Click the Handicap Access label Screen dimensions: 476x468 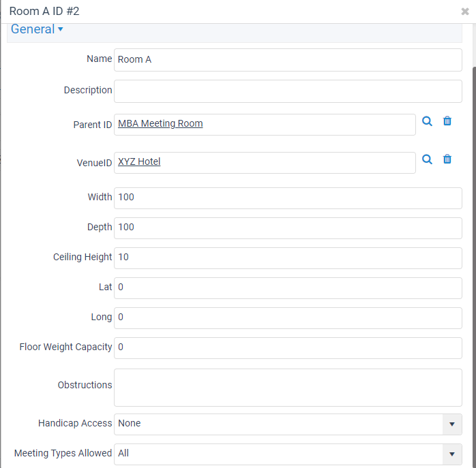coord(75,423)
